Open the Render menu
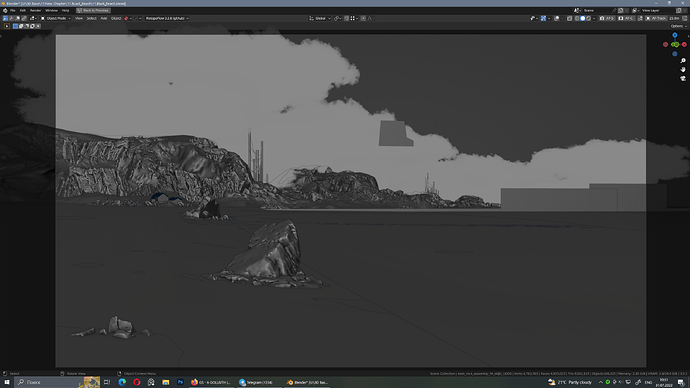 tap(35, 10)
